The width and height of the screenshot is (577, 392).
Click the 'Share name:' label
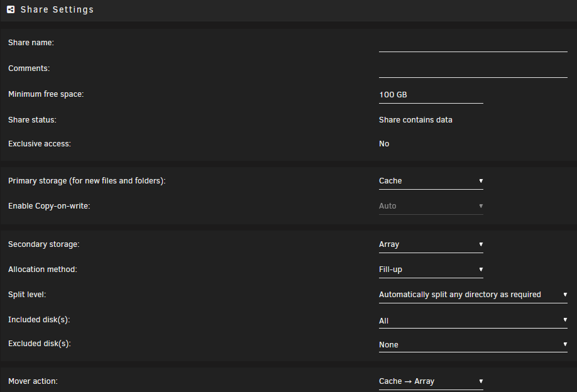point(31,43)
